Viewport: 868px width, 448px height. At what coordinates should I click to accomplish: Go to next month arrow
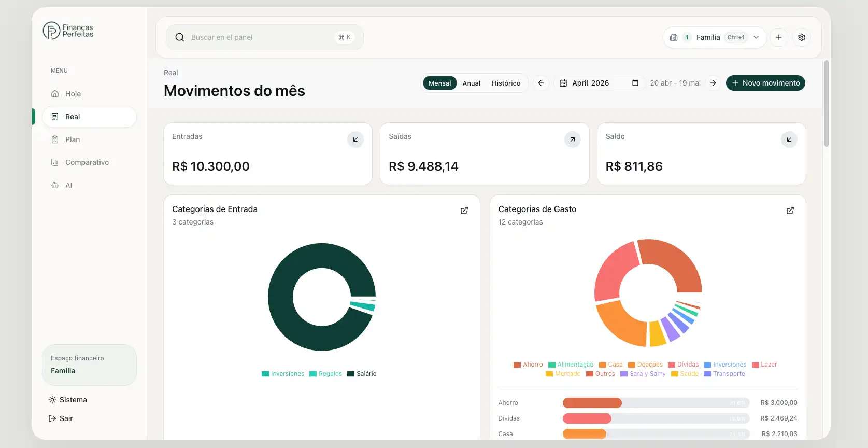coord(713,83)
